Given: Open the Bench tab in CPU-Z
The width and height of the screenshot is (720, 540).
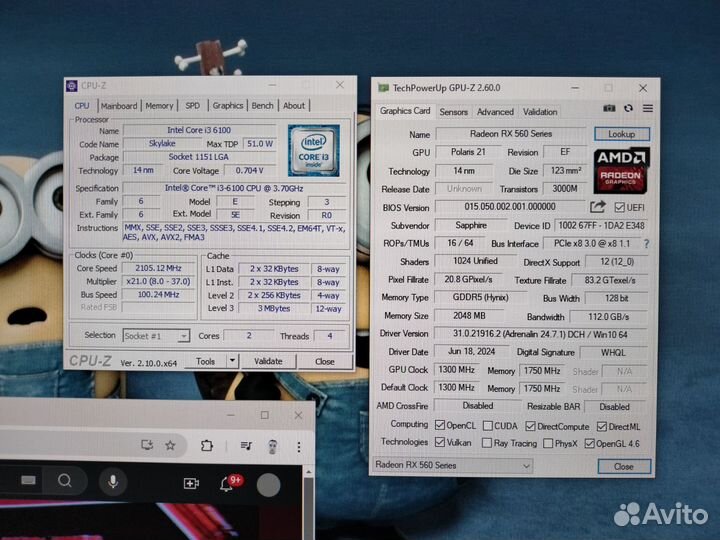Looking at the screenshot, I should click(263, 106).
